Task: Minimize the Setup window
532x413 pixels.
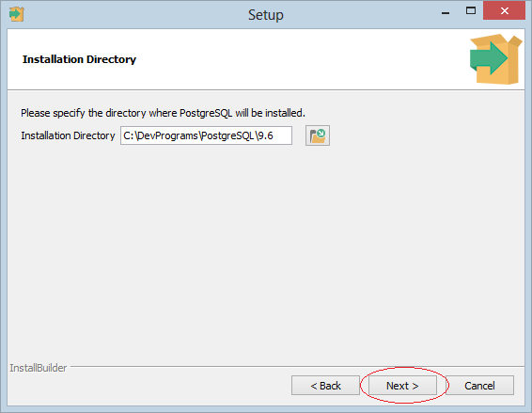Action: (446, 12)
